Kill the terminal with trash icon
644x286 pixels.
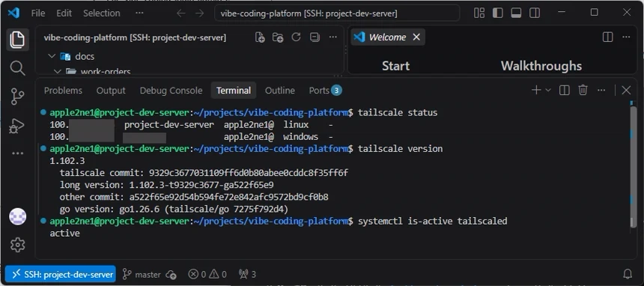pyautogui.click(x=583, y=90)
